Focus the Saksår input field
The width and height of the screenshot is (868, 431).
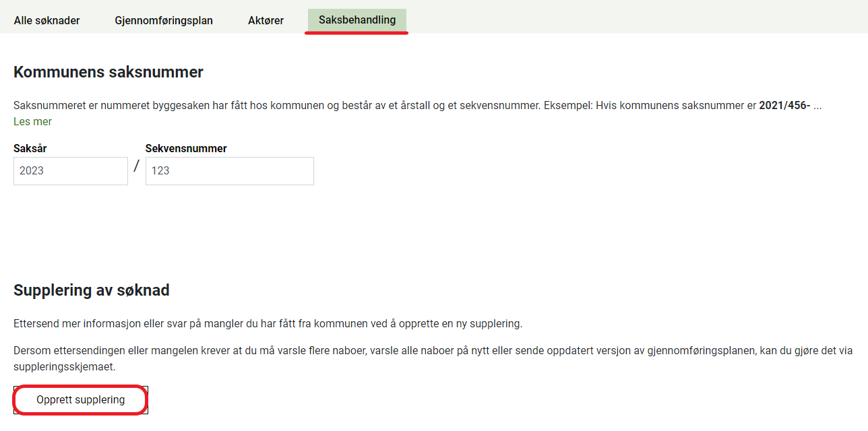(x=71, y=171)
